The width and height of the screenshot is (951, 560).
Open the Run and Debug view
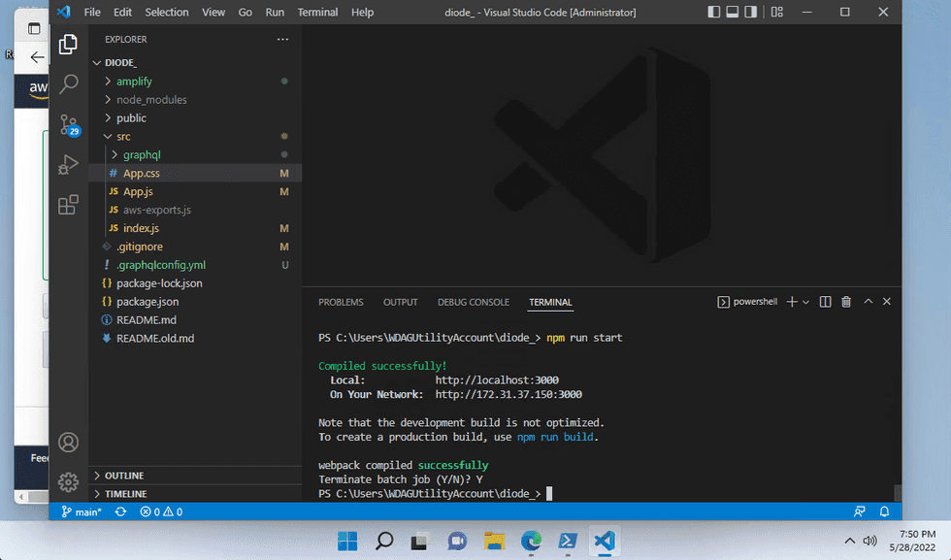(68, 164)
